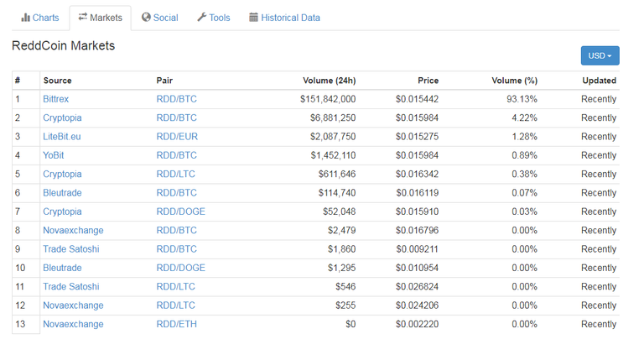
Task: Select the $0.015442 price cell
Action: pos(417,99)
